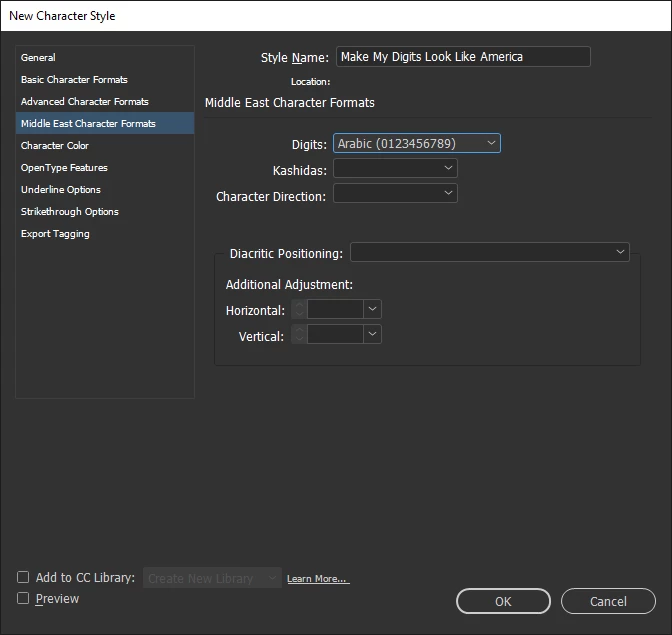Increase Vertical adjustment with up arrow
Screen dimensions: 672x635
click(x=299, y=330)
